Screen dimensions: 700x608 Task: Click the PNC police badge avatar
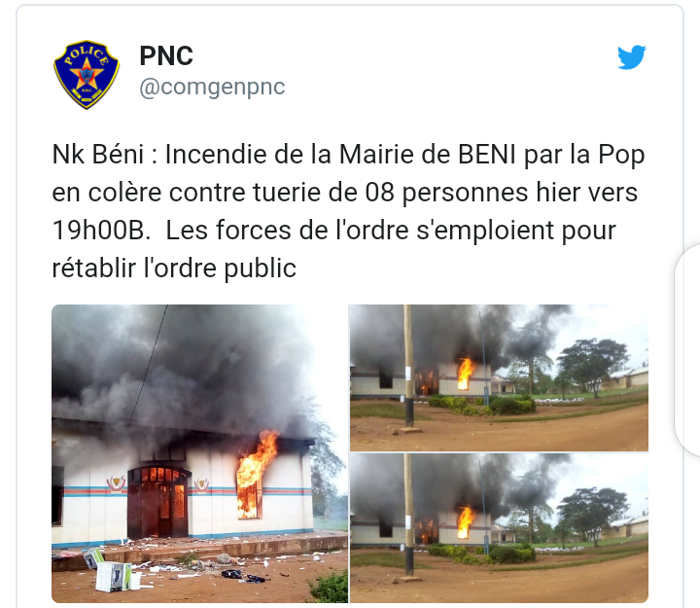pos(87,74)
